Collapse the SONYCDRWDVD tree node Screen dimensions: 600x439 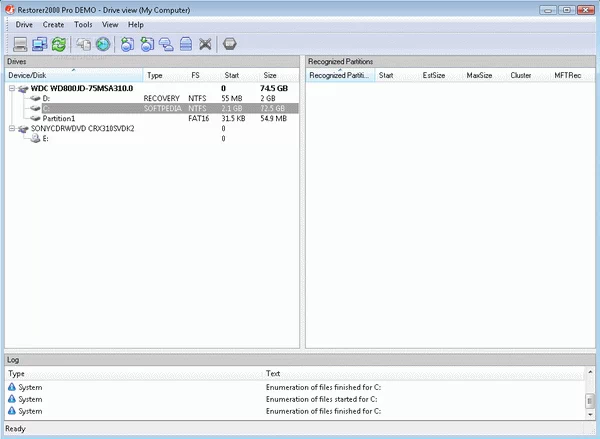coord(12,128)
